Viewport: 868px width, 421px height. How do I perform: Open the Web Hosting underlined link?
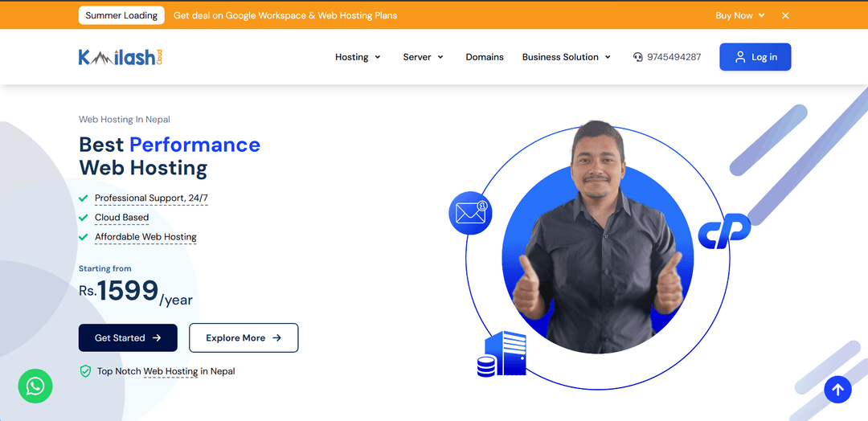pyautogui.click(x=170, y=371)
